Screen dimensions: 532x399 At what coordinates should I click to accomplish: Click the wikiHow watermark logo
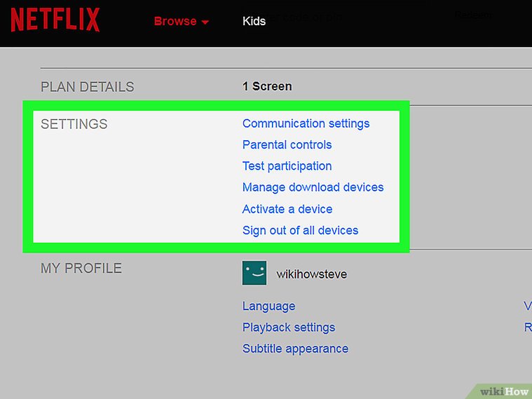click(x=503, y=389)
